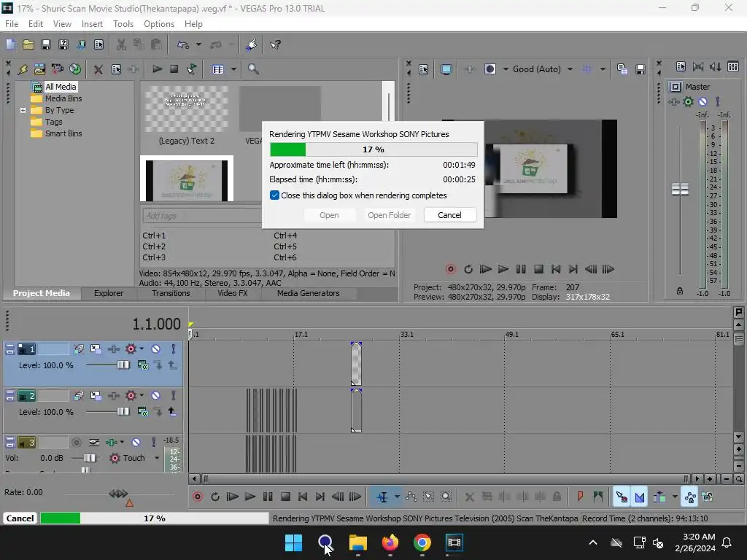Open Windows Start menu
This screenshot has height=560, width=747.
(293, 542)
